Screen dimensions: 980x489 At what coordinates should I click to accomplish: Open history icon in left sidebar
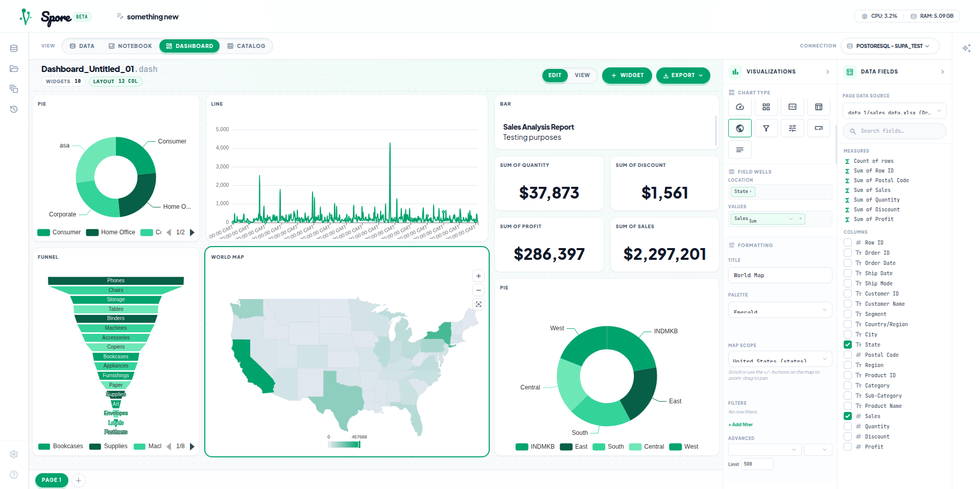(14, 109)
